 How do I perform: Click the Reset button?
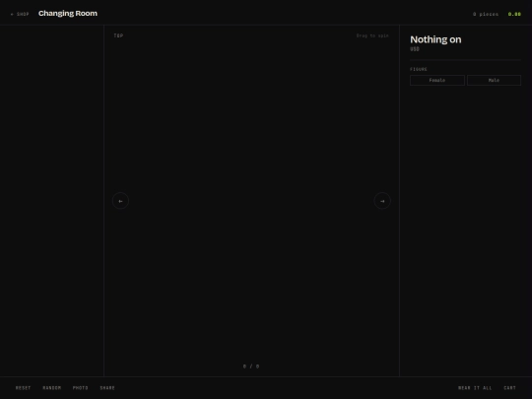pyautogui.click(x=23, y=388)
